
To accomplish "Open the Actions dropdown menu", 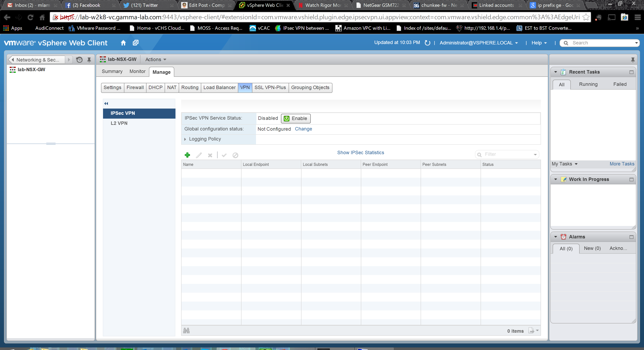I will click(156, 60).
